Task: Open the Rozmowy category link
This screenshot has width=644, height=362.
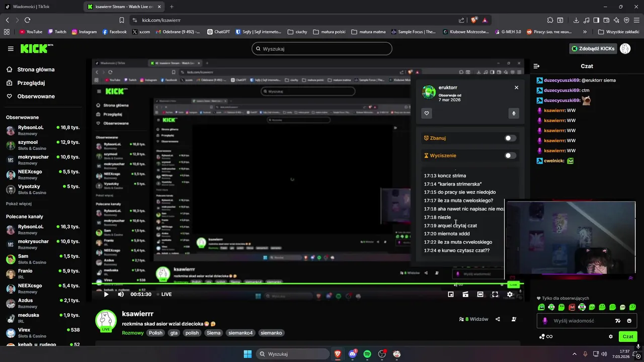Action: (133, 333)
